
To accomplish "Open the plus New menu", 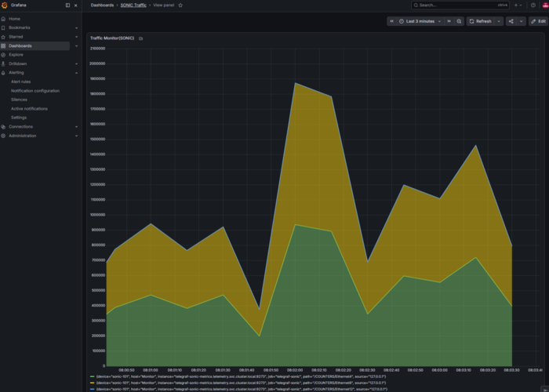I will pyautogui.click(x=518, y=5).
